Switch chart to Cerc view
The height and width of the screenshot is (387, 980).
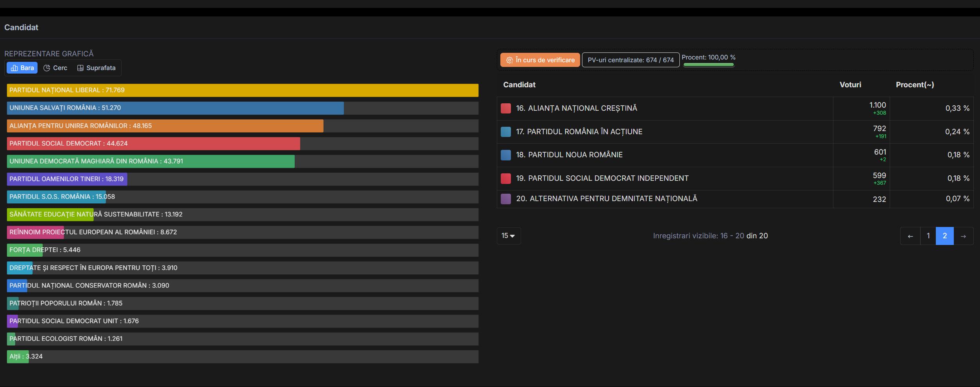(x=55, y=68)
